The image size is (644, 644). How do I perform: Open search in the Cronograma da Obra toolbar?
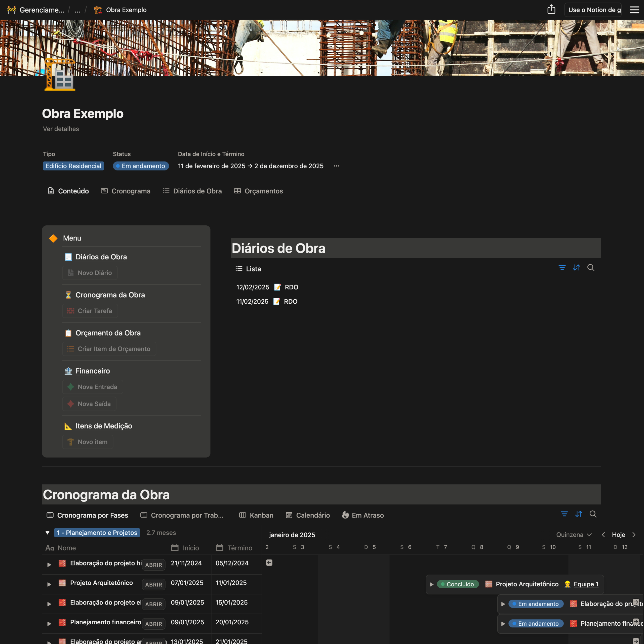pos(593,514)
